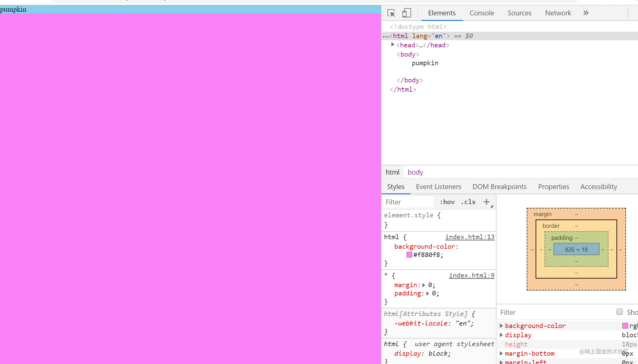This screenshot has height=364, width=638.
Task: Click the background-color property name in html rule
Action: point(425,246)
